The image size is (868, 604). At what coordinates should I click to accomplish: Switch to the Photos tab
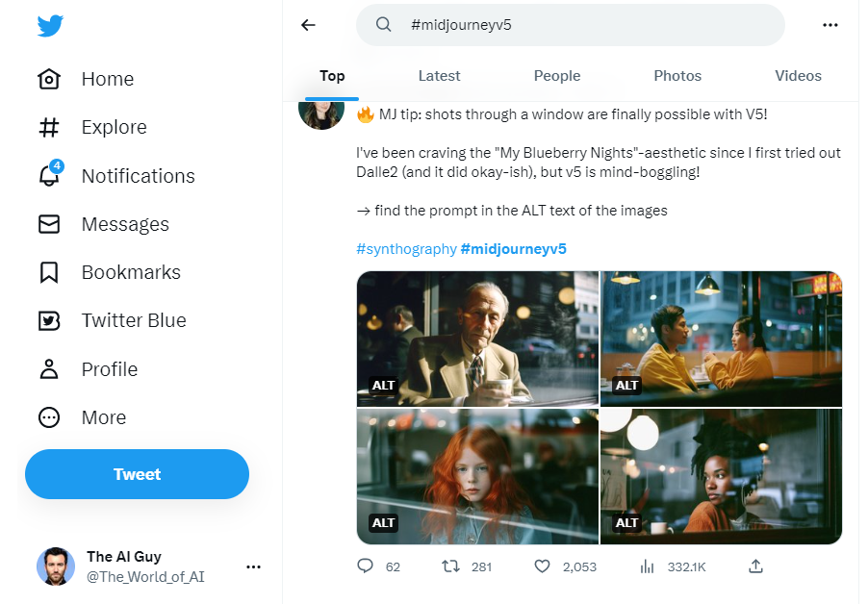pyautogui.click(x=677, y=76)
